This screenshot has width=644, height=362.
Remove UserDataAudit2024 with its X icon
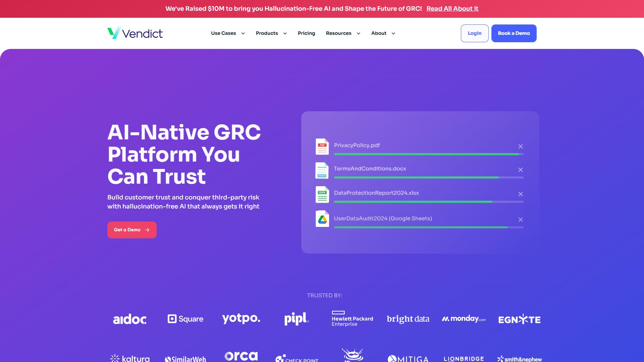[x=521, y=220]
